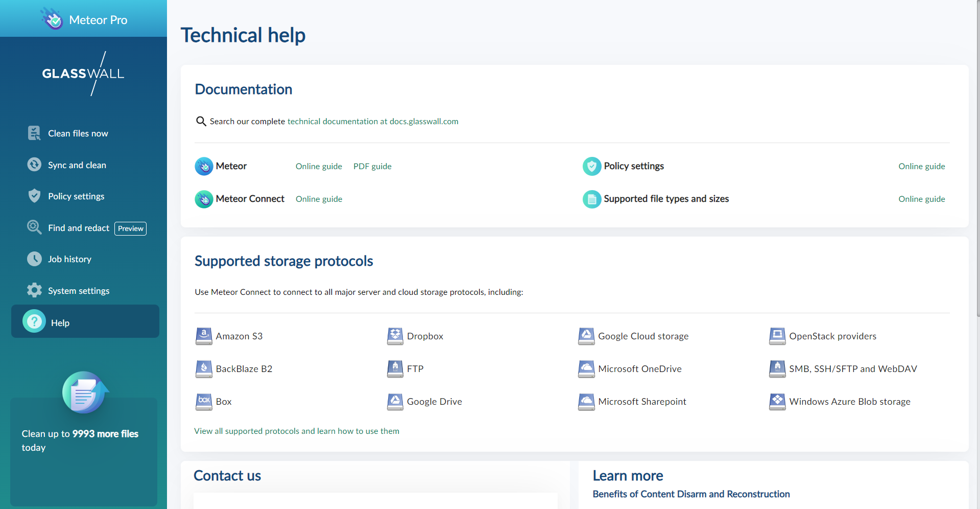Click the Documentation heading

tap(244, 89)
